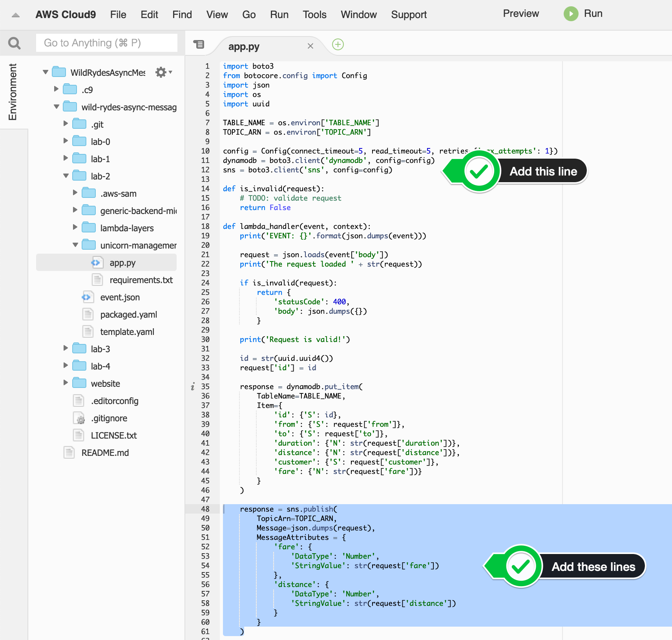Screen dimensions: 672x640
Task: Click line number 48 in the gutter
Action: (x=205, y=509)
